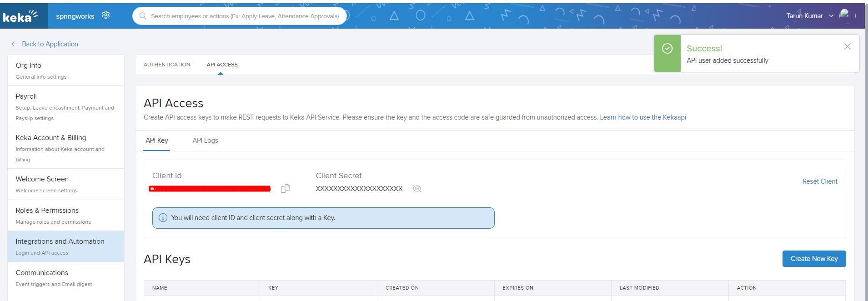Click the Reset Client link

click(819, 181)
